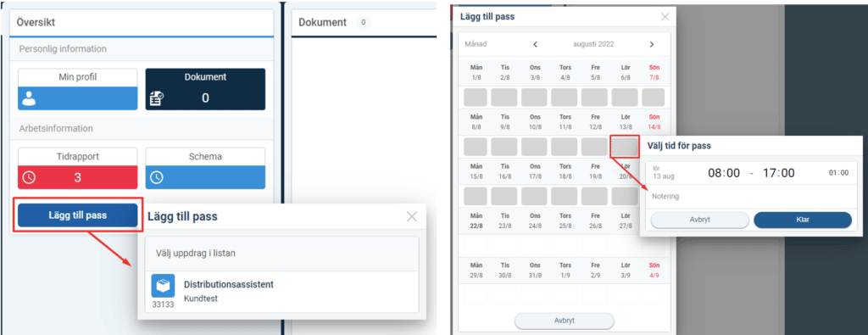
Task: Click the clock icon in the Tidrapport tile
Action: click(x=29, y=178)
